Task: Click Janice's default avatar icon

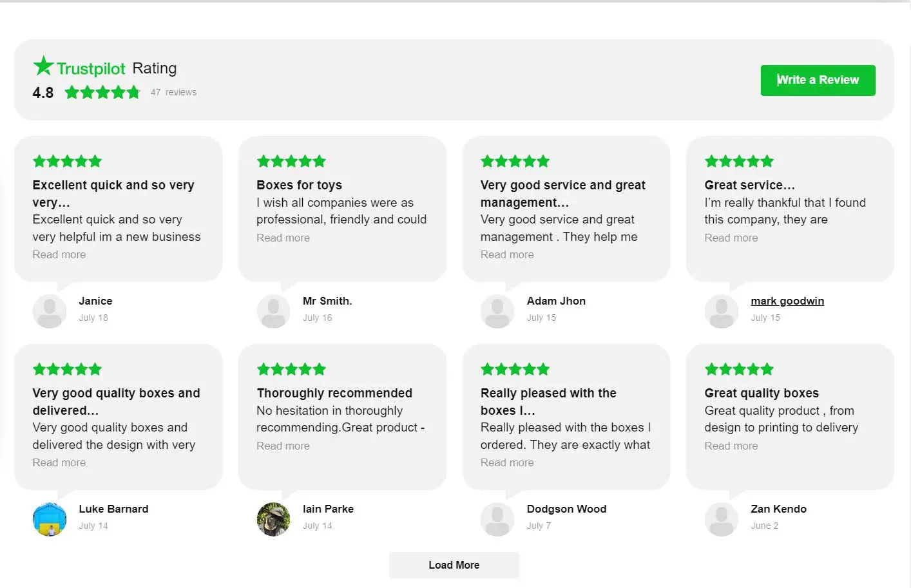Action: pyautogui.click(x=50, y=311)
